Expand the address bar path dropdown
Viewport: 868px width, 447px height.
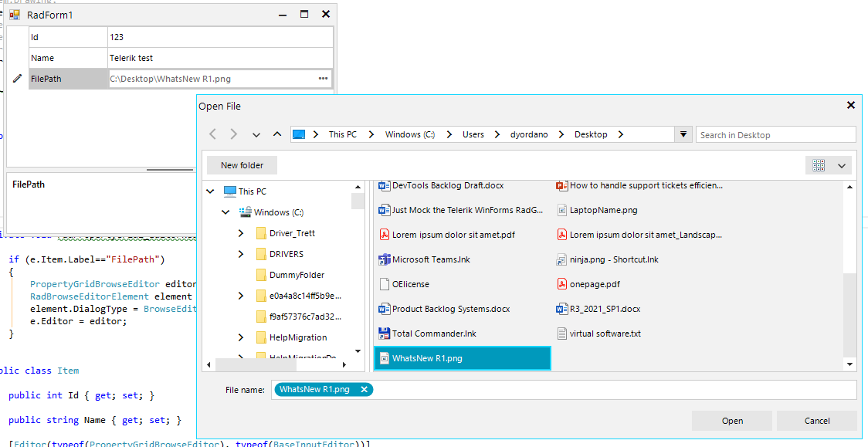(x=683, y=134)
